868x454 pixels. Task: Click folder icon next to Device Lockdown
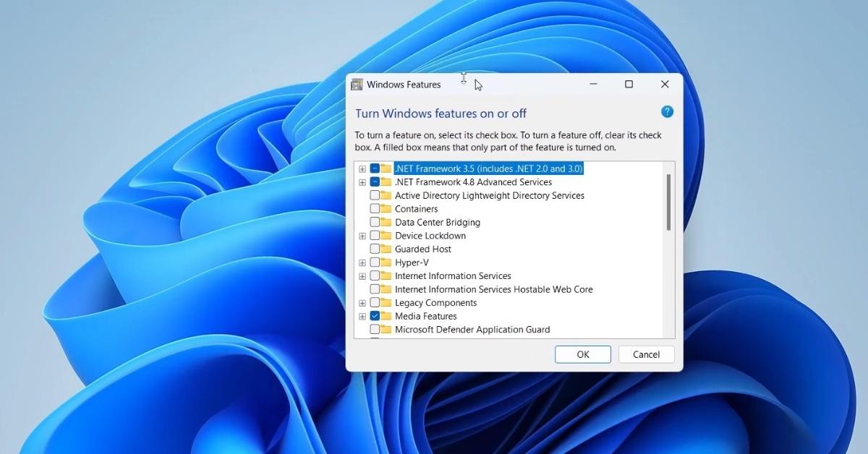click(x=386, y=236)
